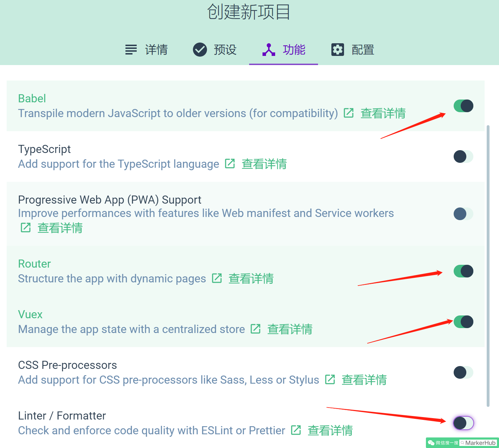
Task: Switch to the 预设 tab
Action: 215,50
